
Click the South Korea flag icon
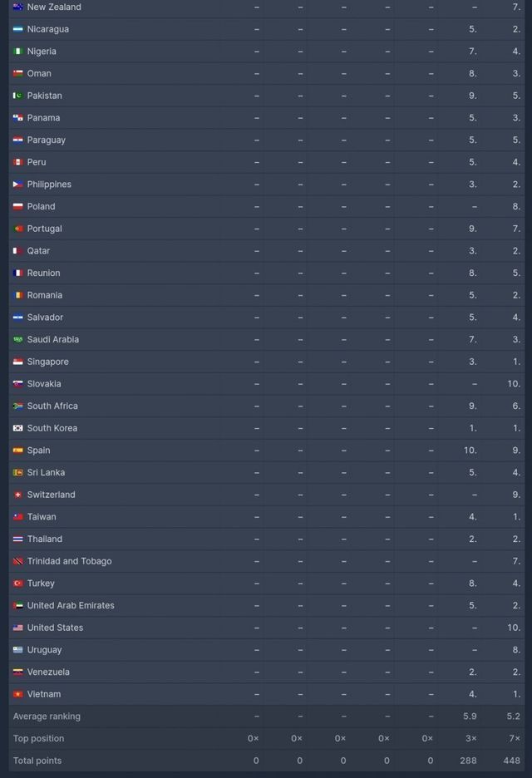(x=17, y=428)
